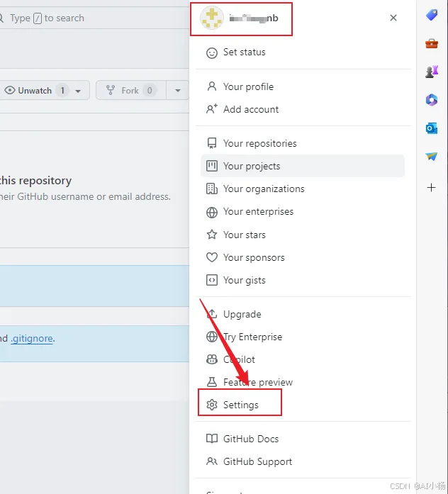Open the paper plane sidebar icon
This screenshot has width=448, height=494.
coord(432,156)
